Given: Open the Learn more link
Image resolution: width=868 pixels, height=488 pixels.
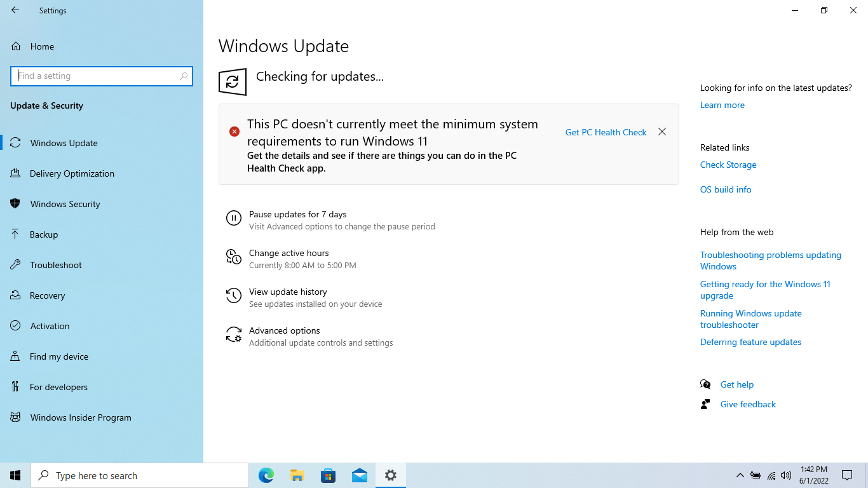Looking at the screenshot, I should [722, 105].
